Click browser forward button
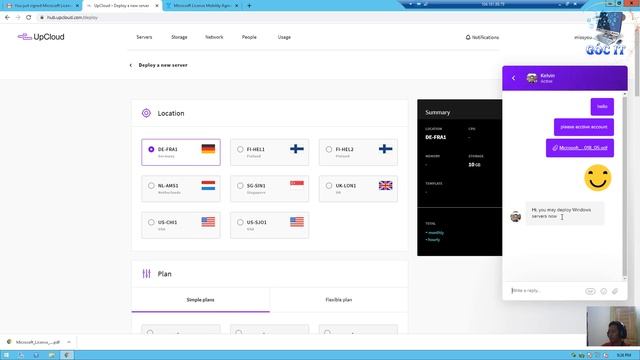The height and width of the screenshot is (360, 640). point(18,18)
